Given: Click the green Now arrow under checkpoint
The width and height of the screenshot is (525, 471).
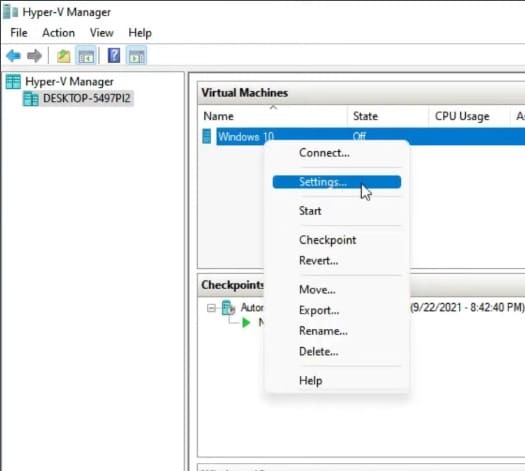Looking at the screenshot, I should pyautogui.click(x=246, y=323).
